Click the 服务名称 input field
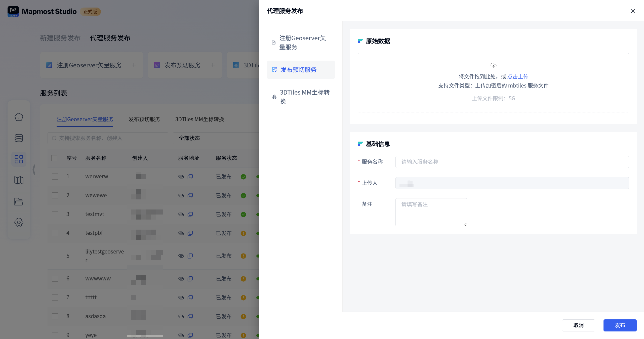 pyautogui.click(x=512, y=162)
